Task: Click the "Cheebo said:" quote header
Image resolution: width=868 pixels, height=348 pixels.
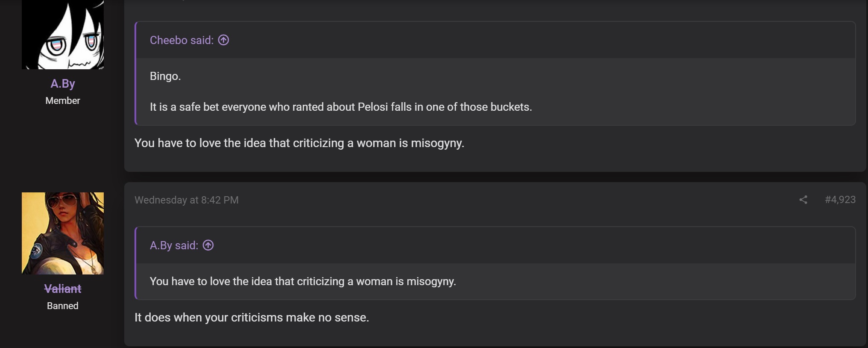Action: (x=181, y=40)
